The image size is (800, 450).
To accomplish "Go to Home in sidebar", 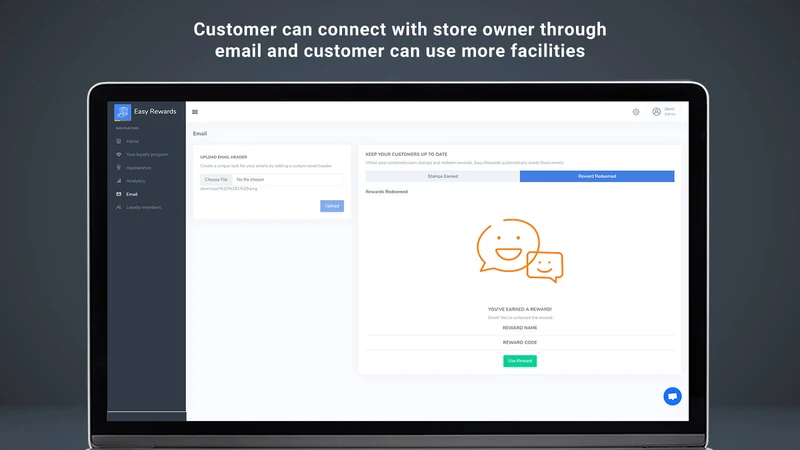I will (132, 141).
